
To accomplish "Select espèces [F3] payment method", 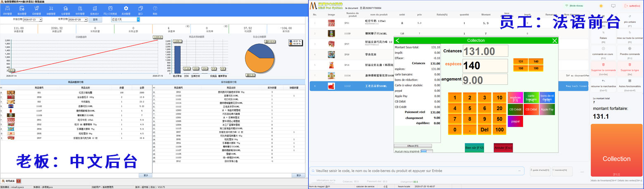I will (x=515, y=98).
